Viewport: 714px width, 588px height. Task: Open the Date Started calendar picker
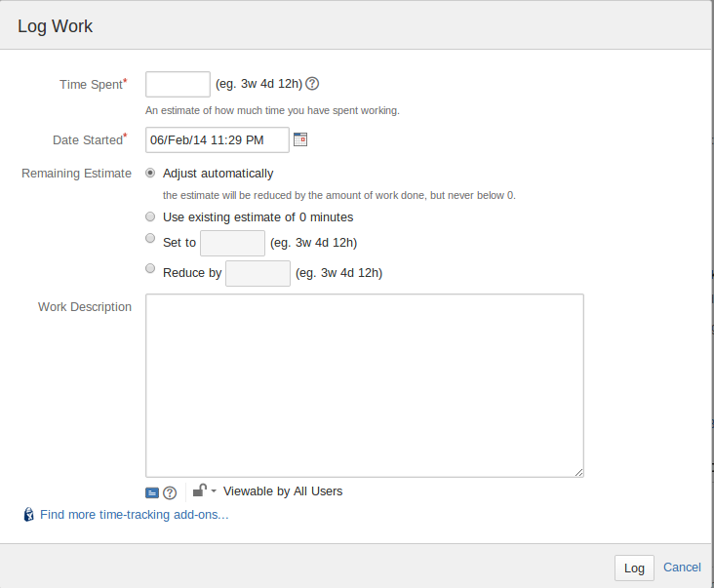(300, 139)
